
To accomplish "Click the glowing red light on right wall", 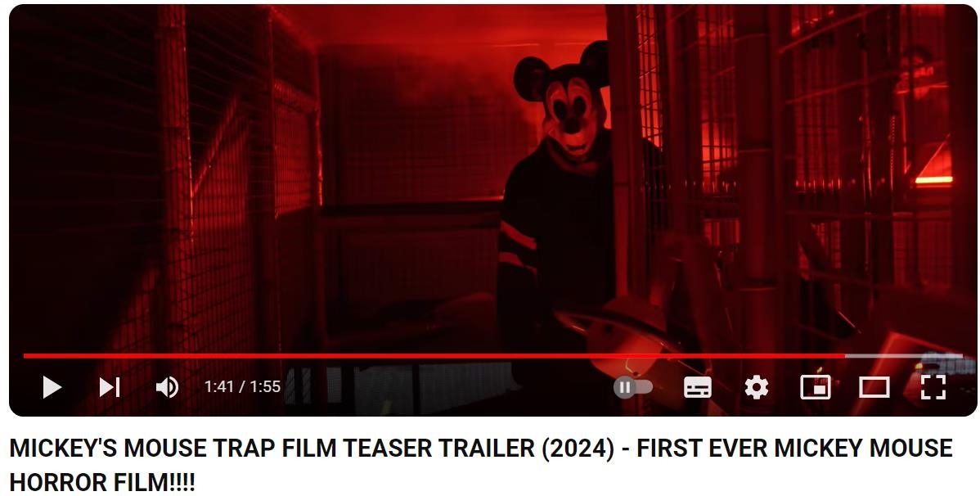I will 933,180.
